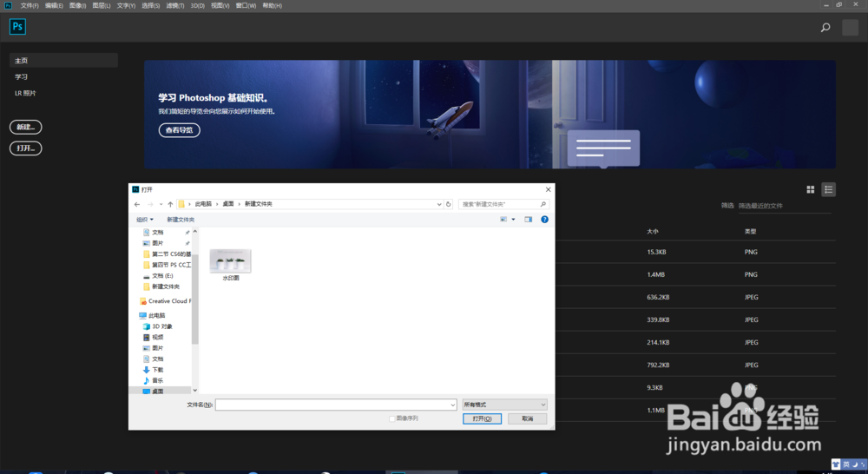868x474 pixels.
Task: Open the 窗口(W) menu
Action: click(246, 5)
